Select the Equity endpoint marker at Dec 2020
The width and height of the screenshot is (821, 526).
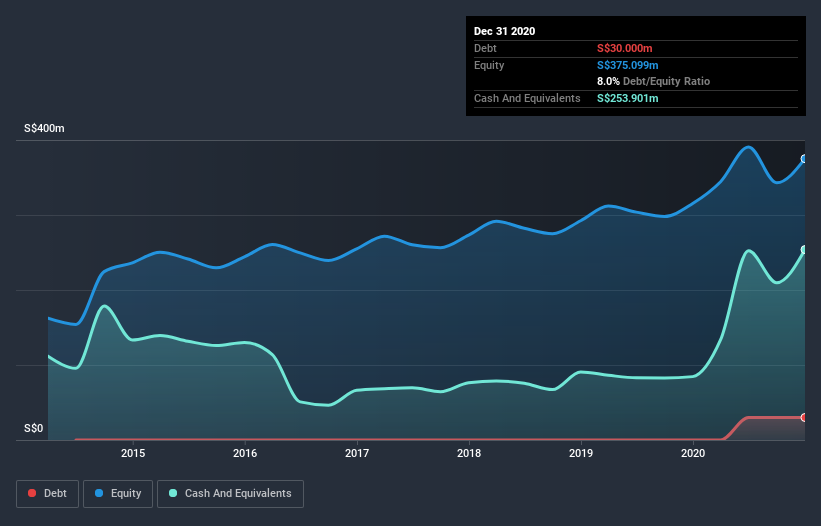pyautogui.click(x=804, y=159)
